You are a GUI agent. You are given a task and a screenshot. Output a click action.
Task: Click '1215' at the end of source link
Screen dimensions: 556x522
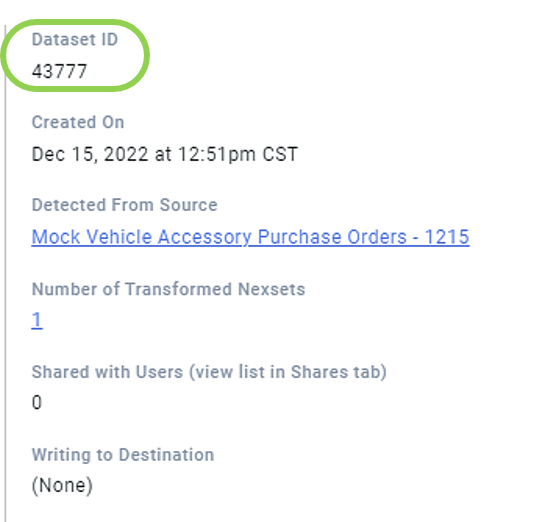[x=447, y=237]
